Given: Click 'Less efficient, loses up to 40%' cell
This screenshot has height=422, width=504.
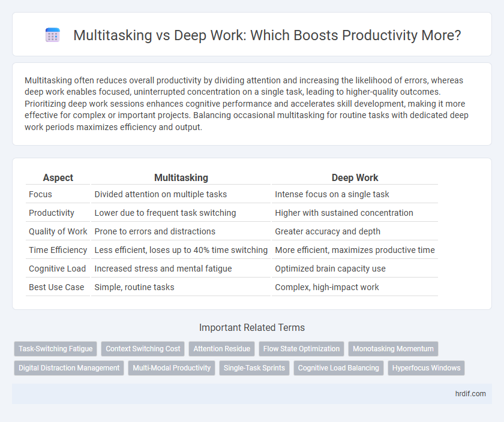Looking at the screenshot, I should [x=181, y=250].
